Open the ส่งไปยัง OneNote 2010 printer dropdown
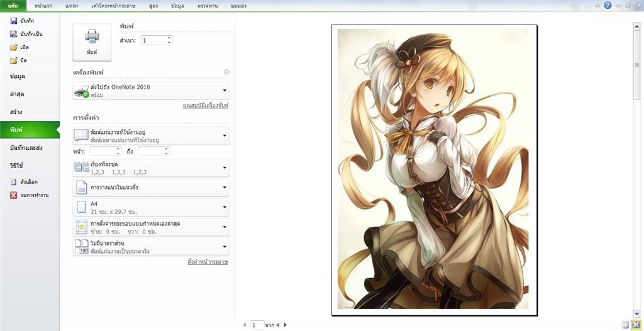This screenshot has width=644, height=331. coord(151,91)
